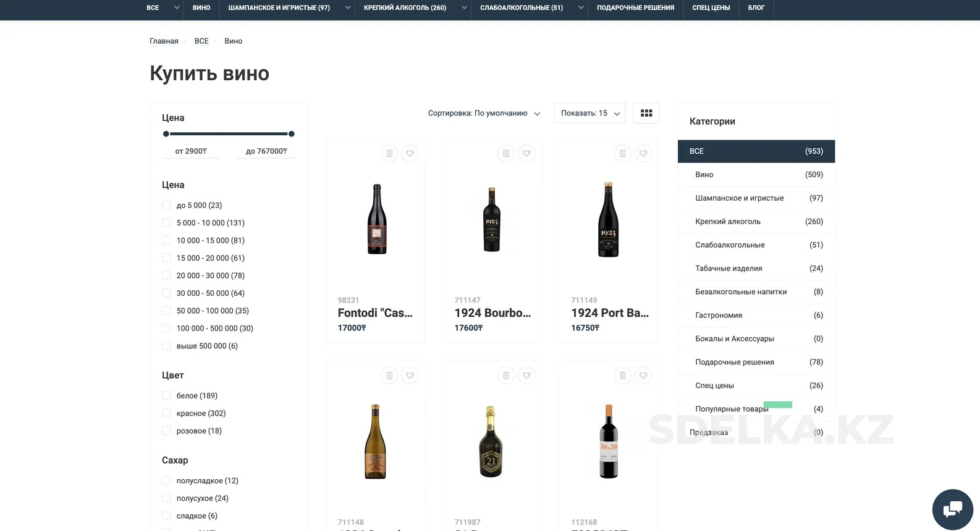Open the Сортировка dropdown

click(x=484, y=113)
